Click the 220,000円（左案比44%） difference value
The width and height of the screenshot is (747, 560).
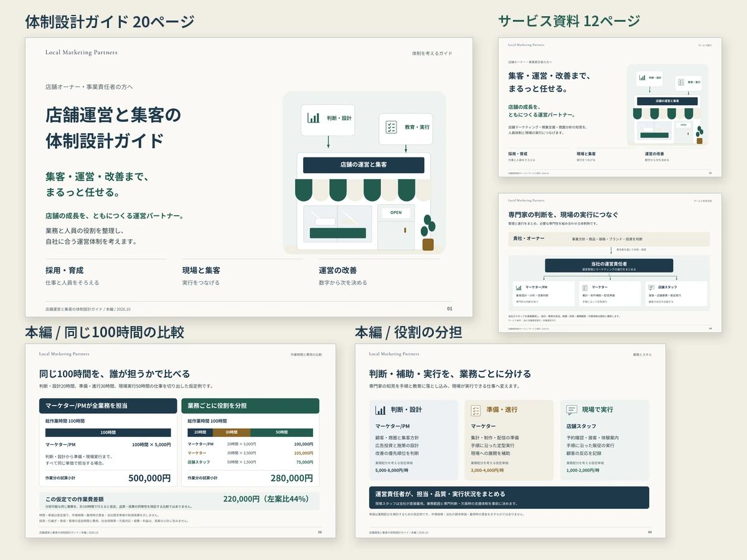(x=266, y=499)
